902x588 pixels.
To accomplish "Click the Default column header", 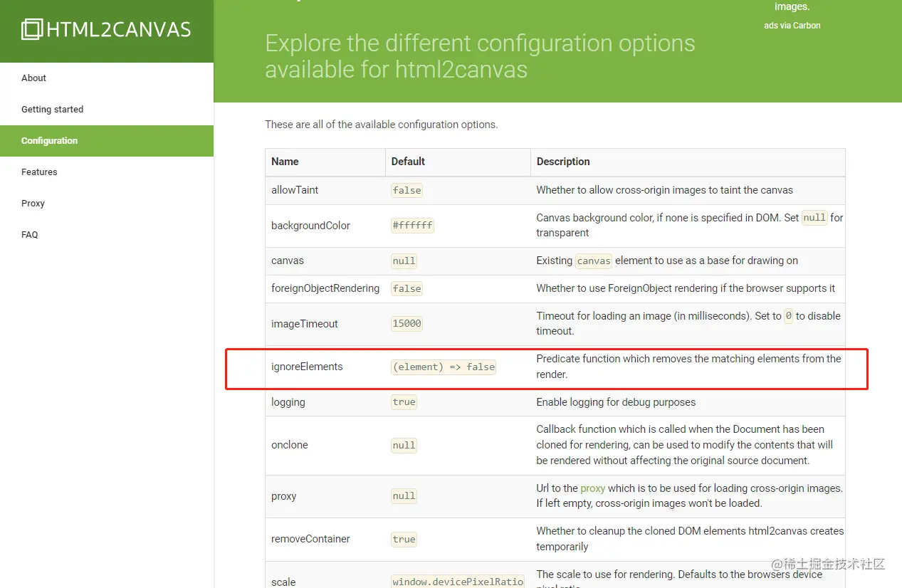I will point(408,162).
